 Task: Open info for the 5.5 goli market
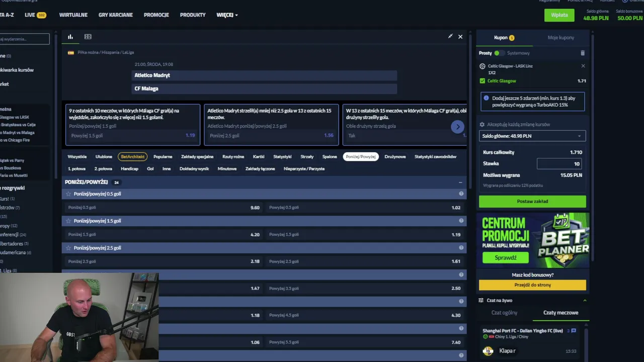pyautogui.click(x=461, y=328)
